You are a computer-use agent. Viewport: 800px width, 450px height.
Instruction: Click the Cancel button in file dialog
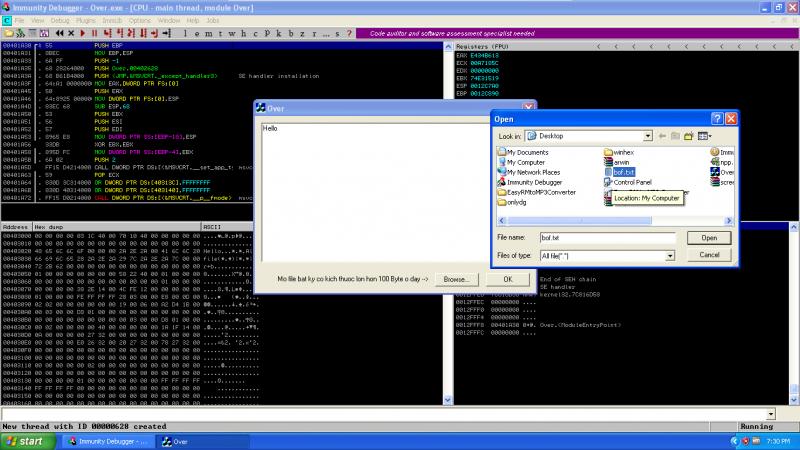pos(709,255)
